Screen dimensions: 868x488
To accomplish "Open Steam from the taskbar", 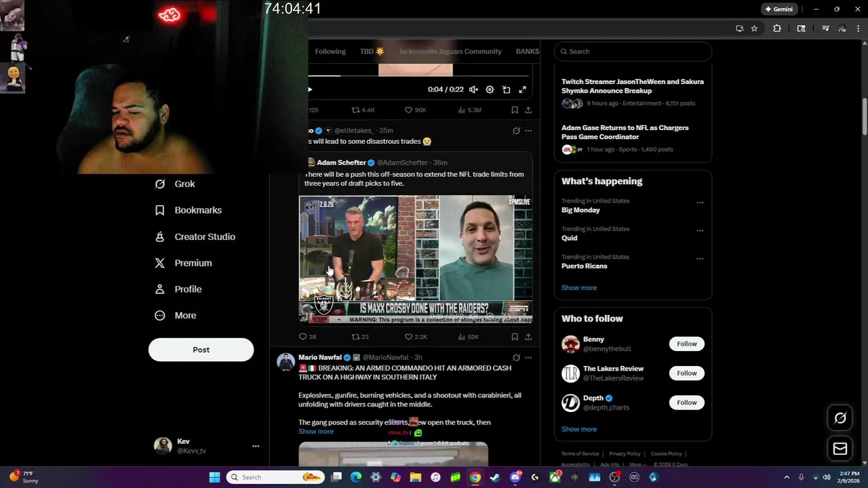I will (495, 477).
